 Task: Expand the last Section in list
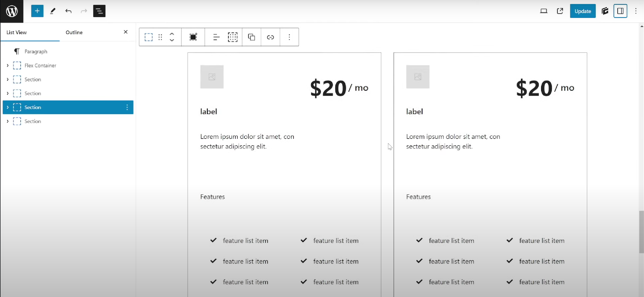[8, 121]
